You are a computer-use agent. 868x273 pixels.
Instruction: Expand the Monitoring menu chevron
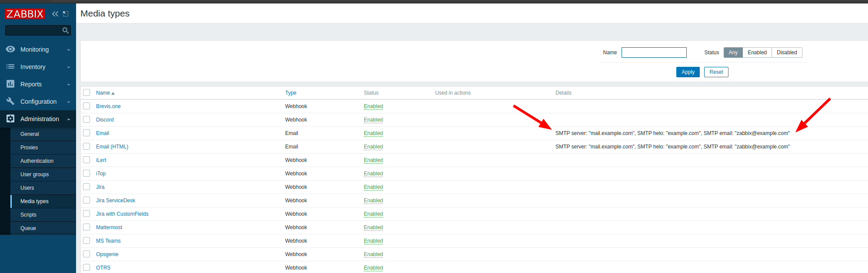pos(69,50)
